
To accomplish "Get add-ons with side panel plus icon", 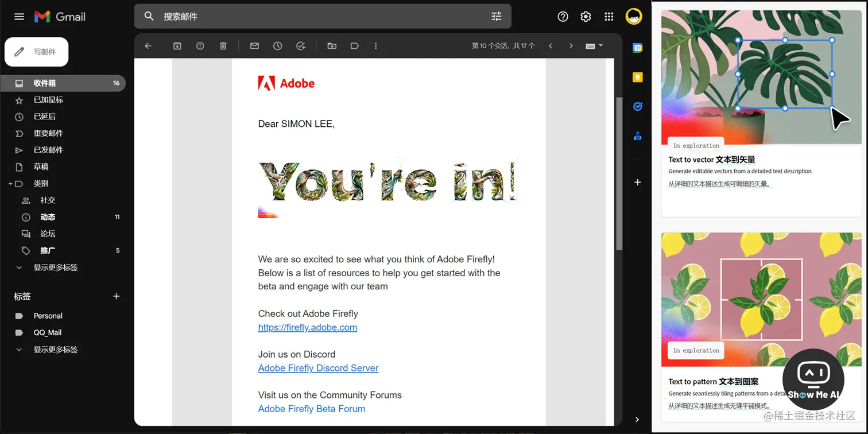I will pos(637,182).
